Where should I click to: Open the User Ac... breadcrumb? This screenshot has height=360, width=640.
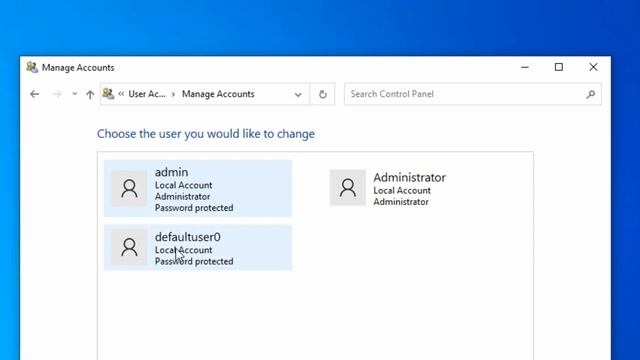147,94
